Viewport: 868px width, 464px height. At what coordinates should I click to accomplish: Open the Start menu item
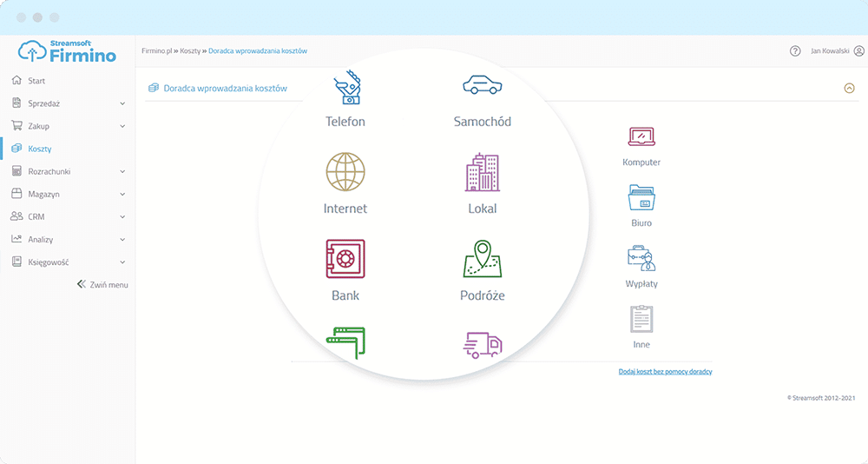(36, 81)
